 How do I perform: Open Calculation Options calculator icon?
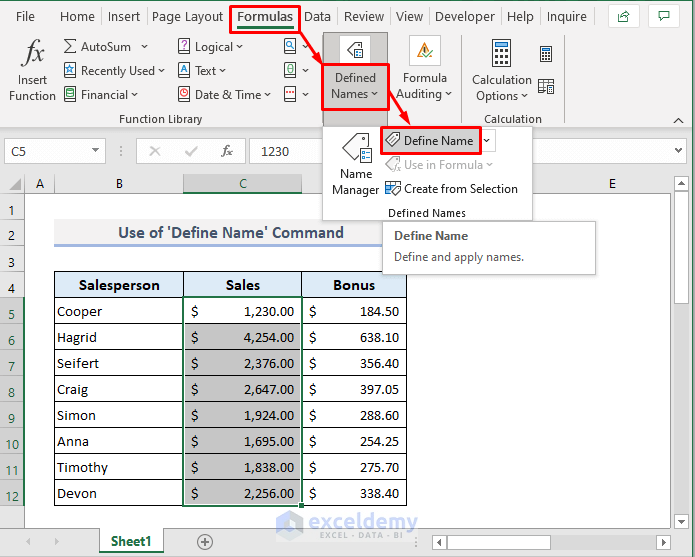pyautogui.click(x=501, y=53)
